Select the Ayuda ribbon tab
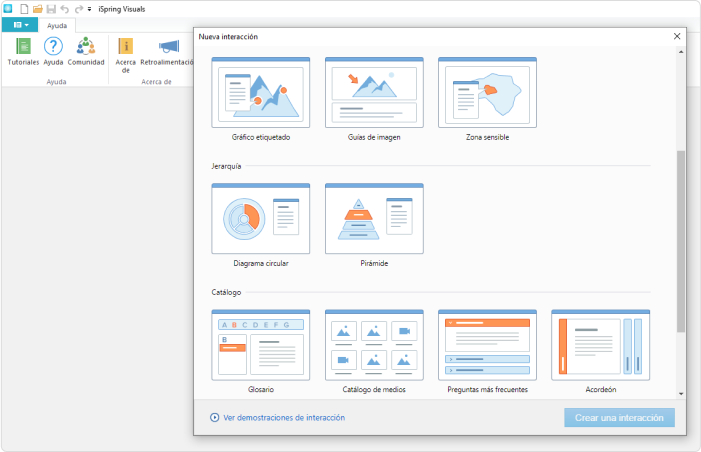The width and height of the screenshot is (701, 452). pyautogui.click(x=57, y=25)
